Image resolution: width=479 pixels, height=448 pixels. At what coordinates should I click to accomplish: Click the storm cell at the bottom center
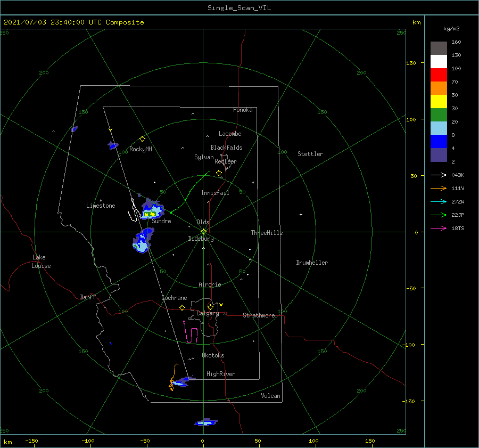tap(206, 422)
